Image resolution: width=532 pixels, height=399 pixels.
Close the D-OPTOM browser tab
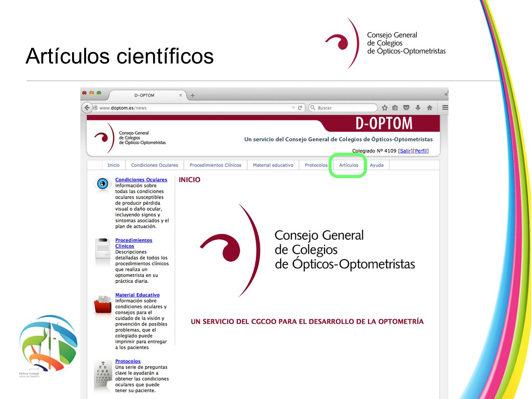point(180,95)
